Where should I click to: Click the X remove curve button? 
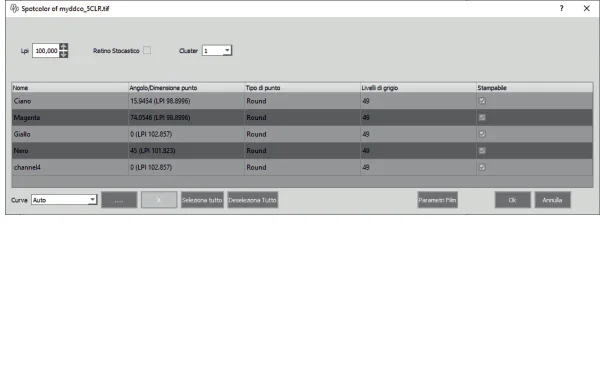159,200
